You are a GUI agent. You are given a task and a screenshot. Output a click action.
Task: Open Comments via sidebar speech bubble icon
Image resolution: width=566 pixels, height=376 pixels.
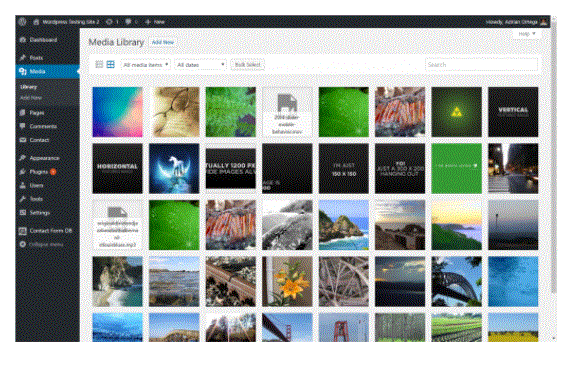(23, 126)
